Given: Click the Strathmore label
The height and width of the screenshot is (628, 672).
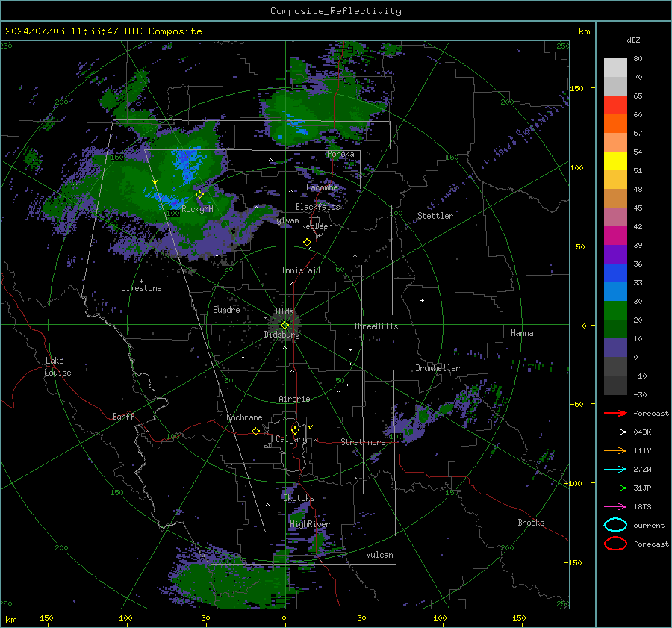Looking at the screenshot, I should [363, 442].
